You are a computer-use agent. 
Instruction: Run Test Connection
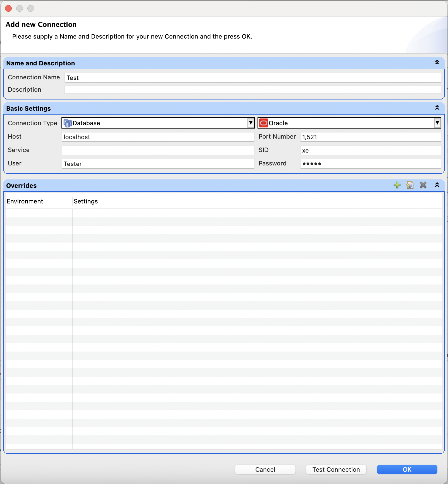click(x=335, y=469)
